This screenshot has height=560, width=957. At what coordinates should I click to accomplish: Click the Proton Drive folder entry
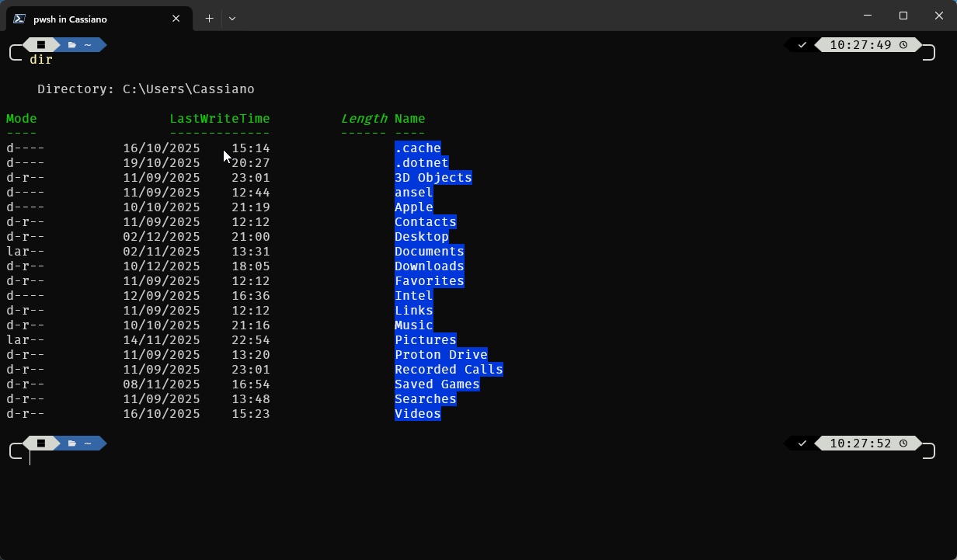tap(440, 355)
